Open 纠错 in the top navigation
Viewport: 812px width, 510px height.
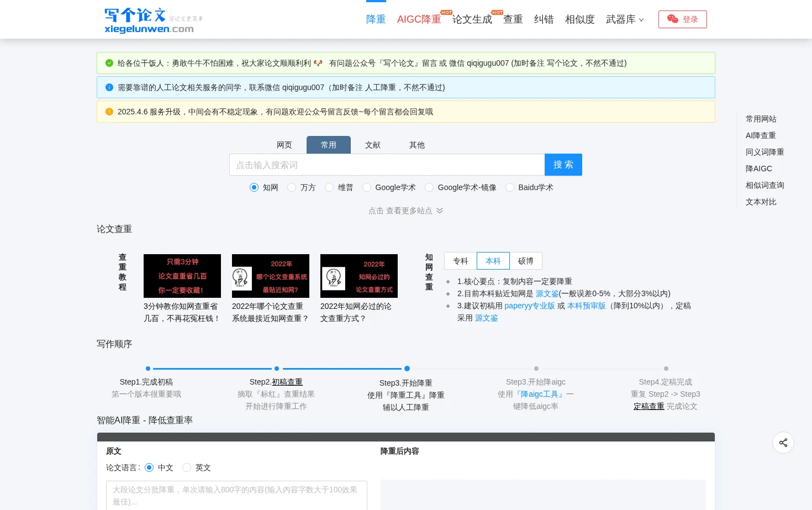[544, 19]
